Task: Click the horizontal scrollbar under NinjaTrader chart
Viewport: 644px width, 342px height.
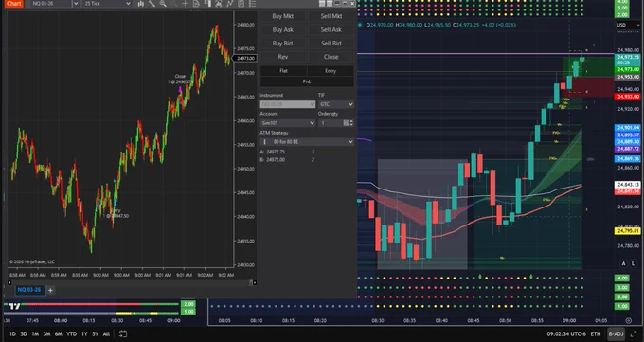Action: 132,282
